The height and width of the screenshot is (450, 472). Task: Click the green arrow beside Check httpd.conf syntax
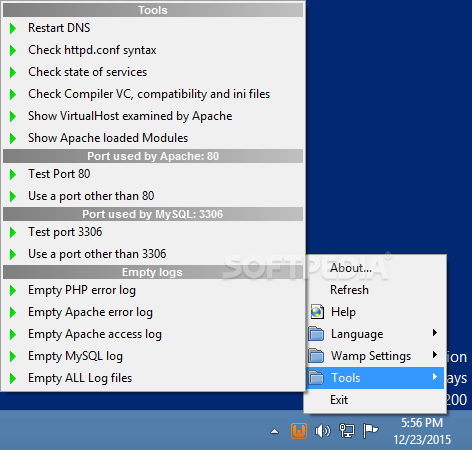[13, 50]
